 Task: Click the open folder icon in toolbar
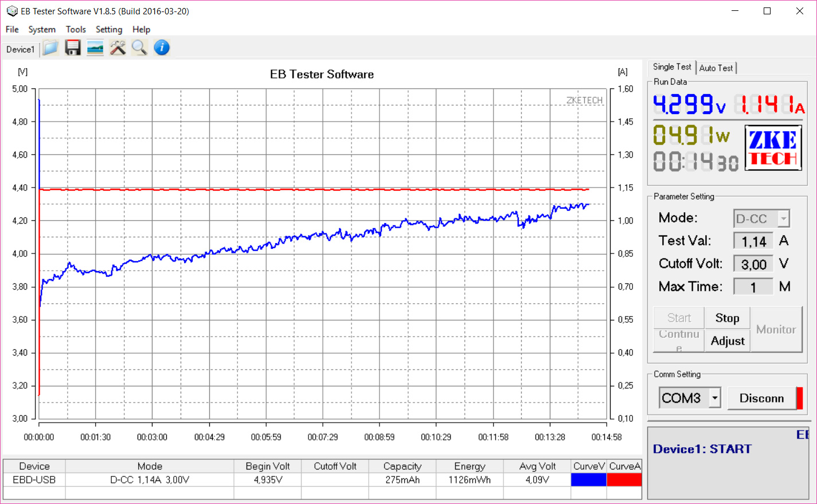point(50,48)
